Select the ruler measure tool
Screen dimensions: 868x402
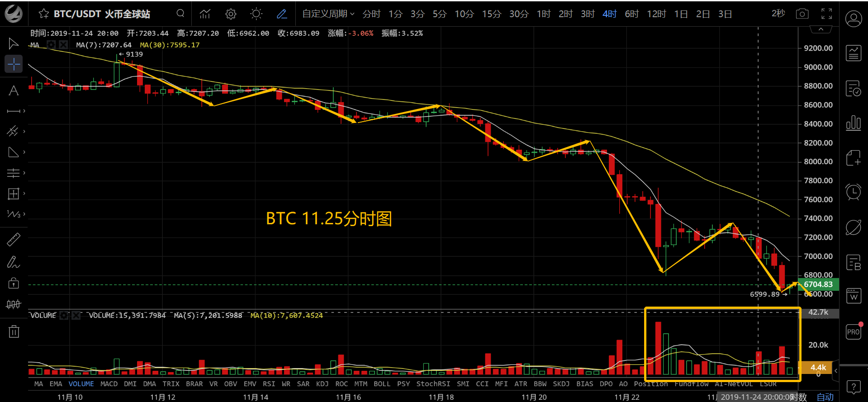pyautogui.click(x=14, y=239)
